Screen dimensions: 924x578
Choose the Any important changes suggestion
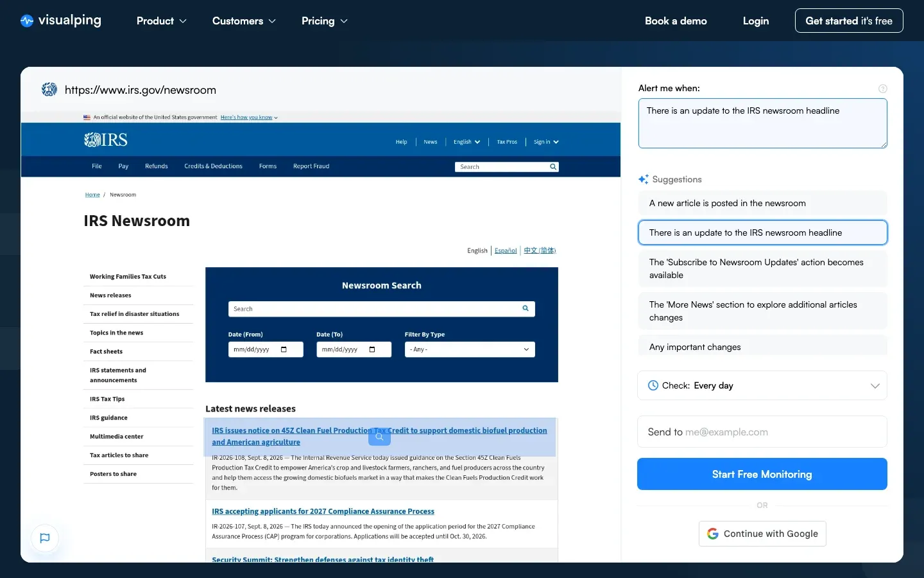(762, 346)
